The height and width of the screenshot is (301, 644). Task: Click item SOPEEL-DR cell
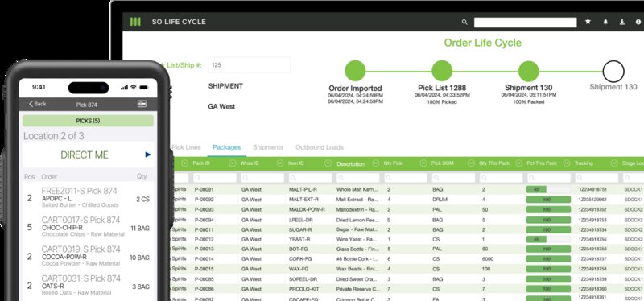click(303, 279)
